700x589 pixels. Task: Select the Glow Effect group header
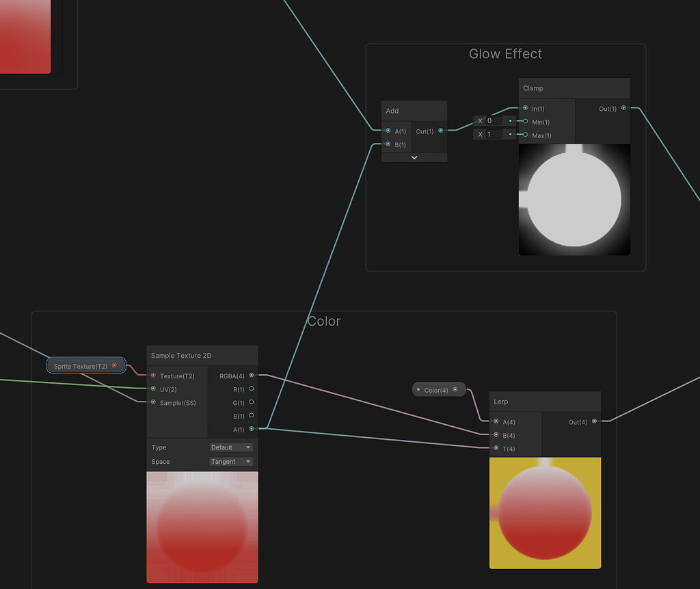tap(506, 53)
